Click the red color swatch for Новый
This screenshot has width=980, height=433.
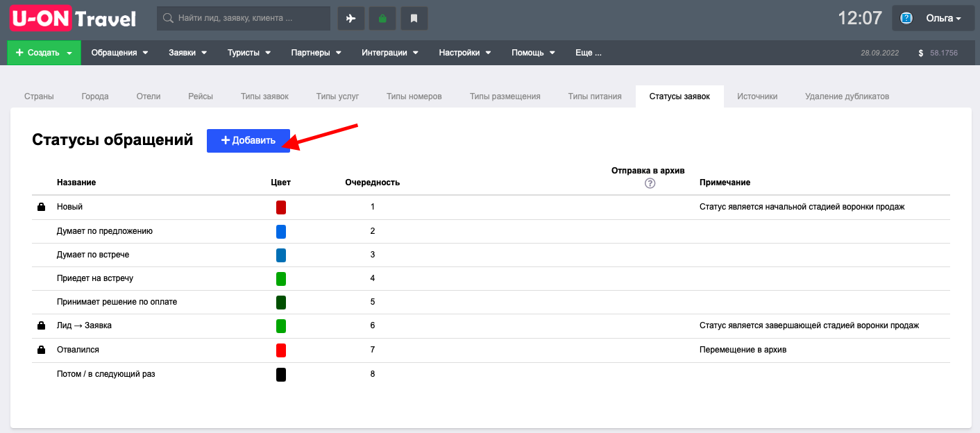(x=281, y=207)
